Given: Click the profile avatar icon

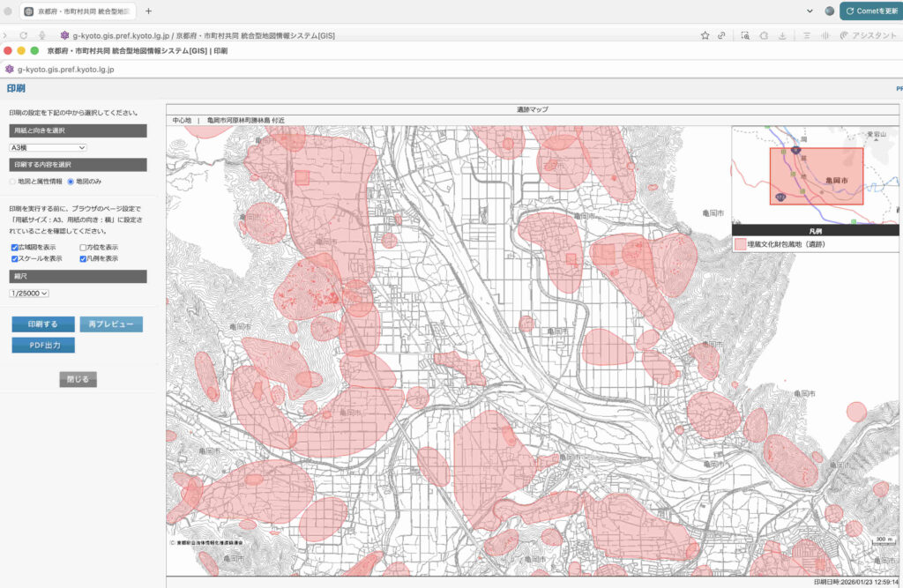Looking at the screenshot, I should tap(829, 11).
